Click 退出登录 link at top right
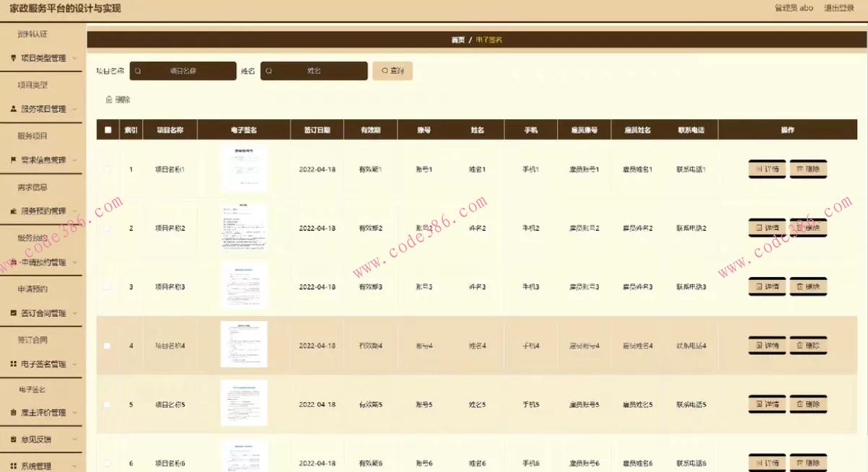 coord(840,8)
